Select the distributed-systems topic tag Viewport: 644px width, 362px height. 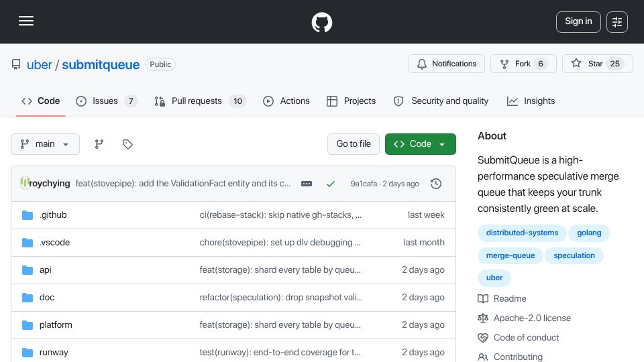pos(522,233)
